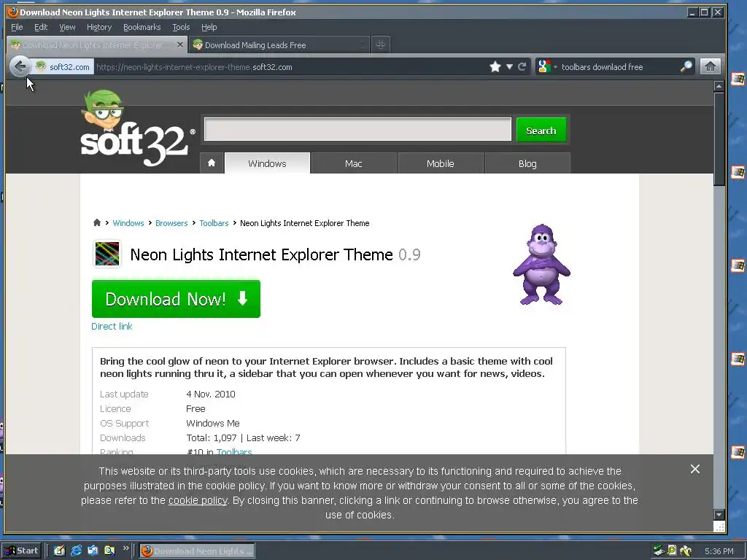This screenshot has width=747, height=560.
Task: Select 'Windows Me' in the OS Support row
Action: [x=212, y=423]
